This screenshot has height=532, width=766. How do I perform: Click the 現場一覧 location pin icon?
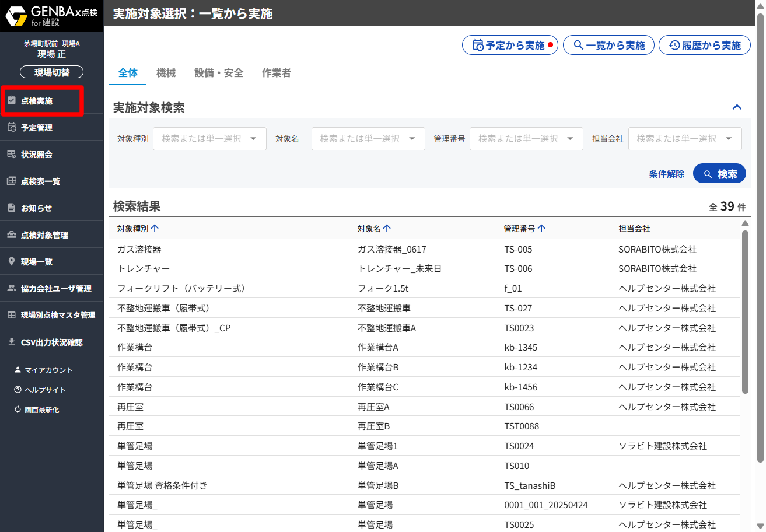click(12, 262)
